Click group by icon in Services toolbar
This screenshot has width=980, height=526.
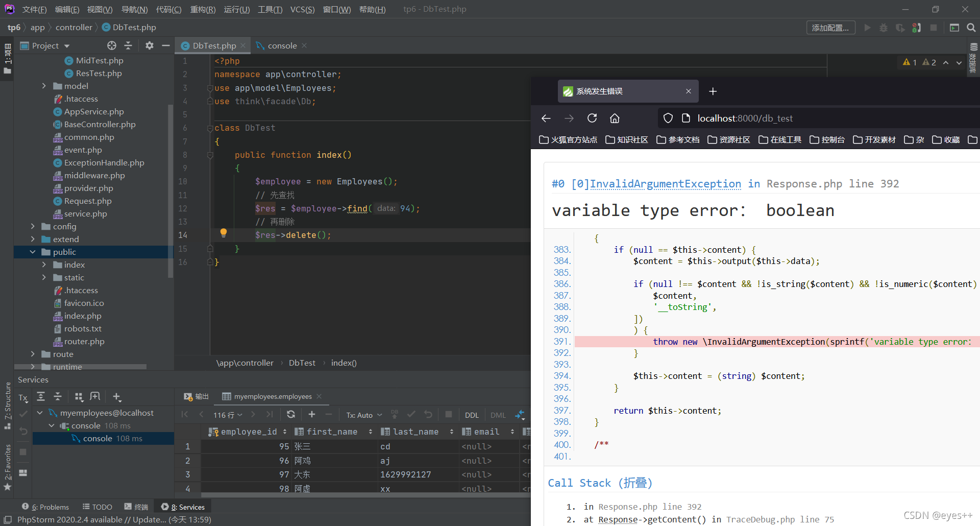79,397
